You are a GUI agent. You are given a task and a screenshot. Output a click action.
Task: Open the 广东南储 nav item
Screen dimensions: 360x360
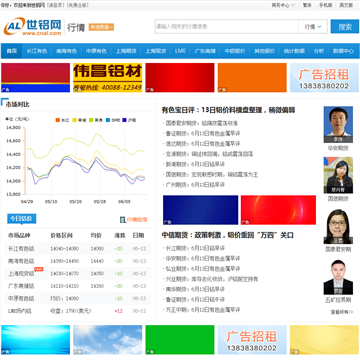[x=205, y=51]
